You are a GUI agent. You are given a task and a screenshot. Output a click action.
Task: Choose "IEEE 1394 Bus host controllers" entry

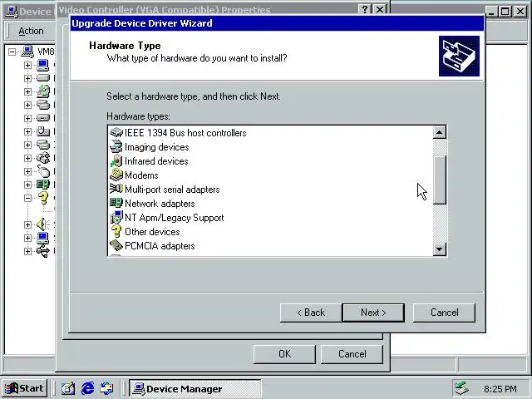pyautogui.click(x=185, y=133)
